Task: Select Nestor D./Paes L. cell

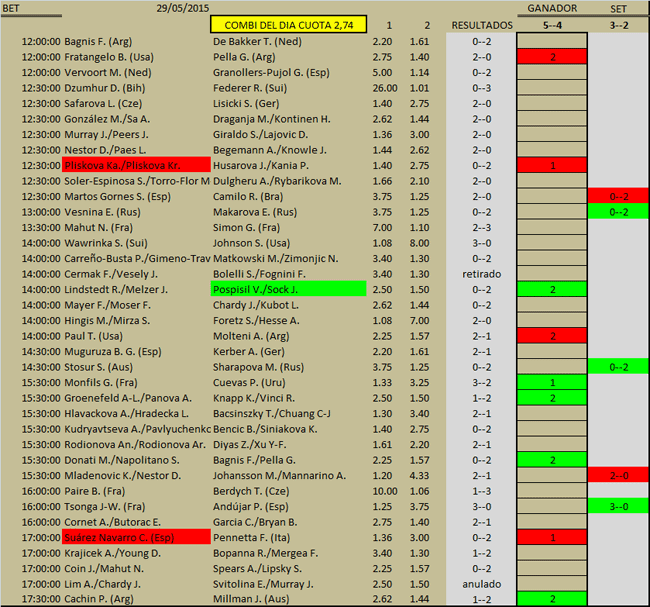Action: point(105,150)
